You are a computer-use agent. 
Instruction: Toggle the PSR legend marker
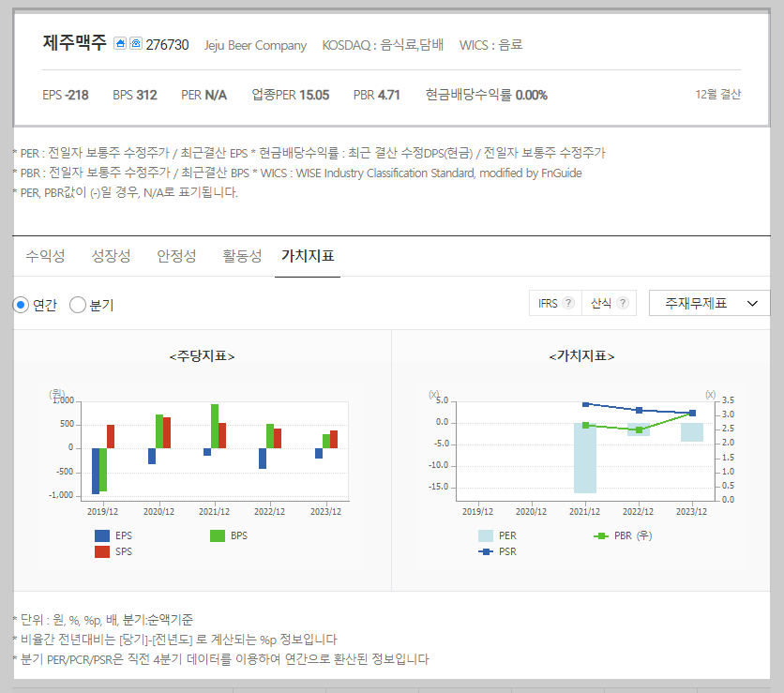pyautogui.click(x=486, y=552)
